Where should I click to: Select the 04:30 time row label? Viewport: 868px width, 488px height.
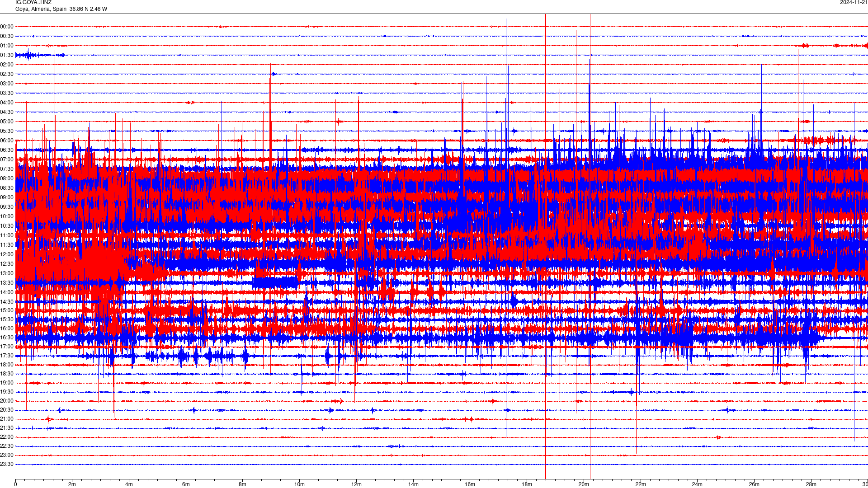point(7,112)
